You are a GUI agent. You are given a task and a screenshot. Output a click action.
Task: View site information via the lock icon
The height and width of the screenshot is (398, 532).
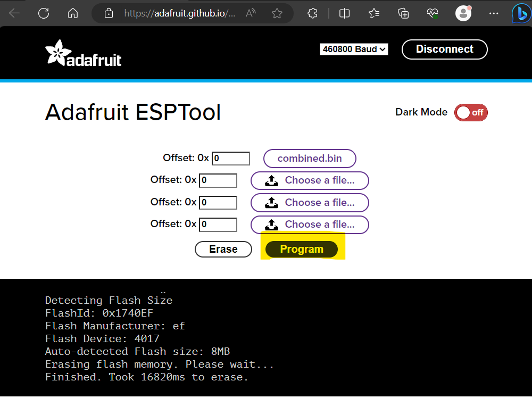click(109, 13)
